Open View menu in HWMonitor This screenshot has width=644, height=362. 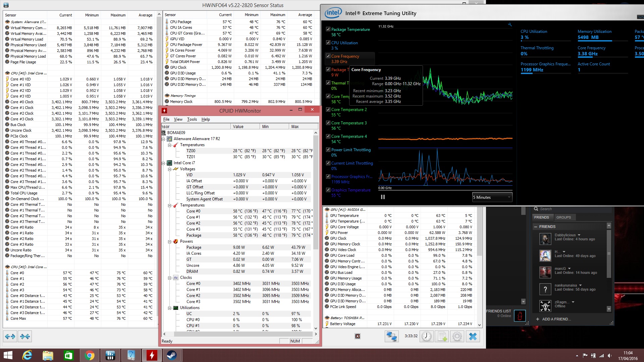(x=178, y=119)
